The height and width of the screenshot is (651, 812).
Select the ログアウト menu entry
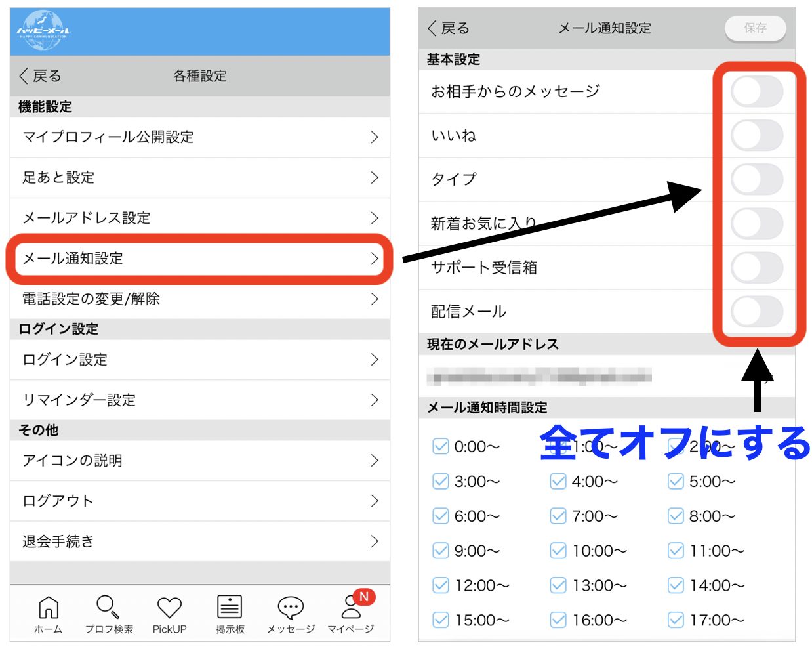tap(199, 501)
